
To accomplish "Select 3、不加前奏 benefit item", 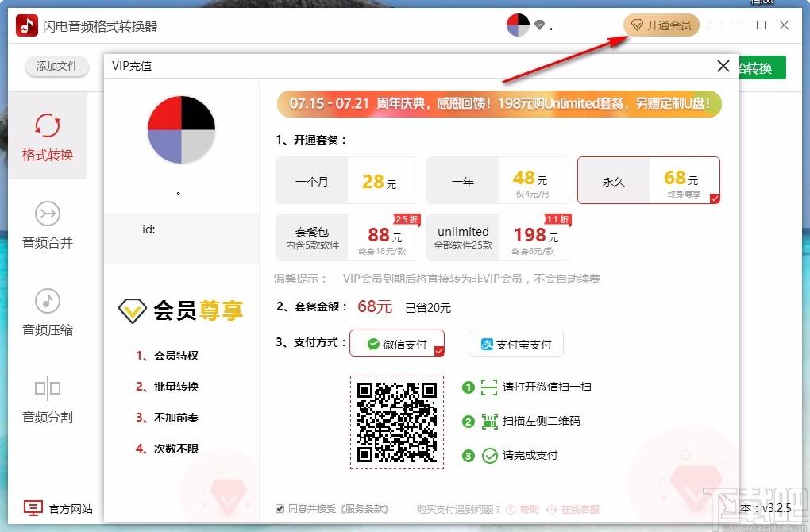I will click(x=167, y=418).
